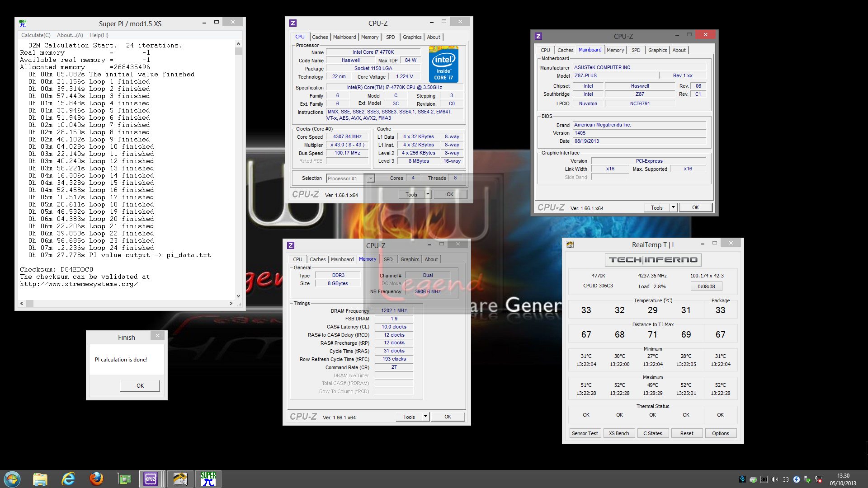Click the Super PI vertical scrollbar down arrow
Viewport: 868px width, 488px height.
[x=238, y=296]
